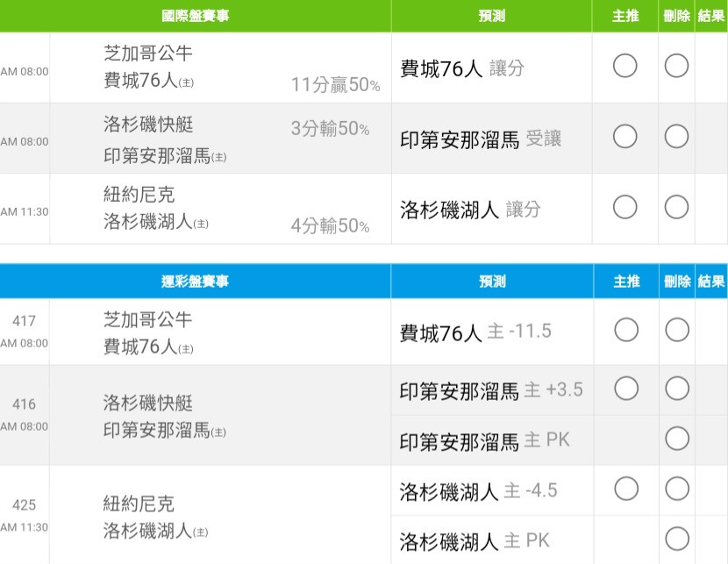Choose 主推 for 印第安那溜馬 主 +3.5
Screen dimensions: 728x564
coord(626,388)
